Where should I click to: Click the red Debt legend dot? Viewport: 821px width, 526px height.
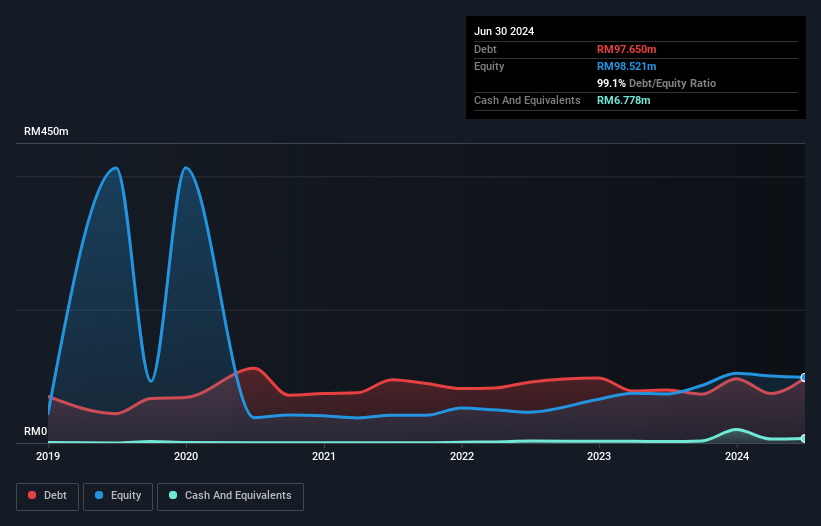click(32, 495)
